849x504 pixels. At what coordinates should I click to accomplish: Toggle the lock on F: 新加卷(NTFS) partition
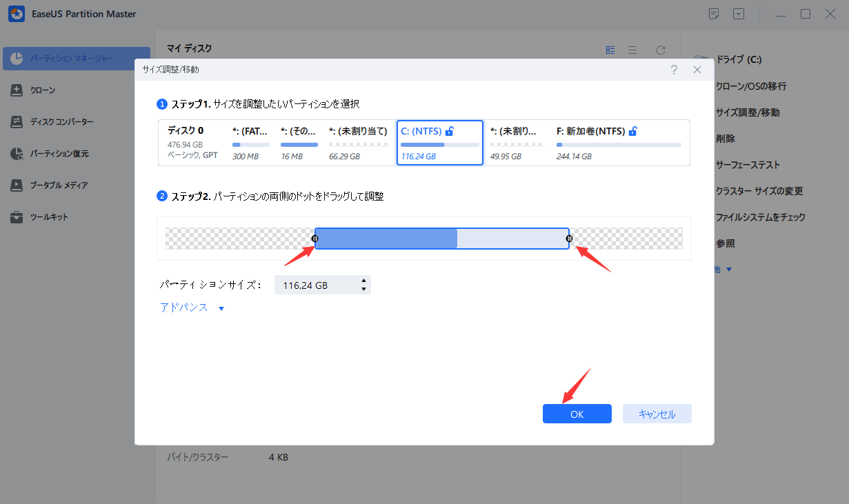632,130
